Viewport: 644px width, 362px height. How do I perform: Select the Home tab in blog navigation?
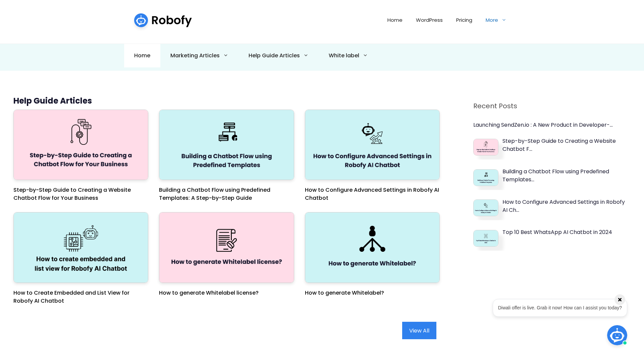(x=142, y=56)
